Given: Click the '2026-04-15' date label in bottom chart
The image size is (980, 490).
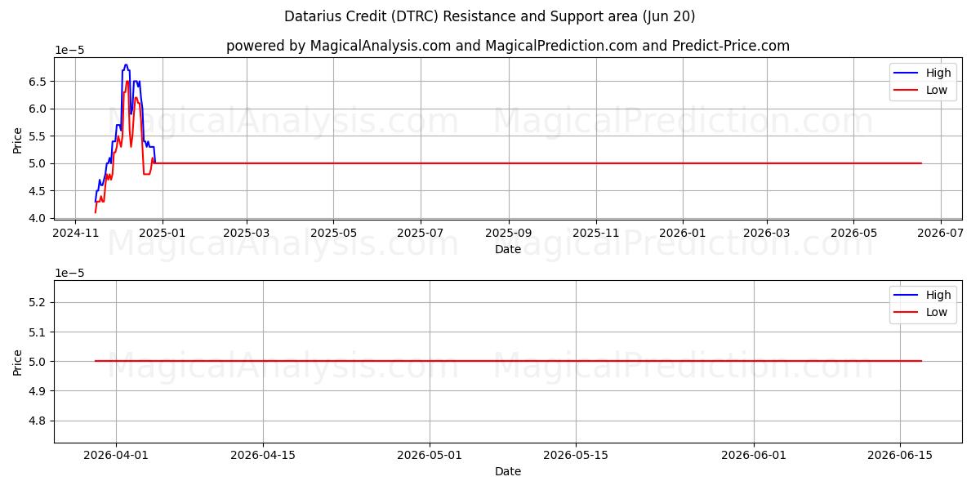Looking at the screenshot, I should pyautogui.click(x=263, y=456).
